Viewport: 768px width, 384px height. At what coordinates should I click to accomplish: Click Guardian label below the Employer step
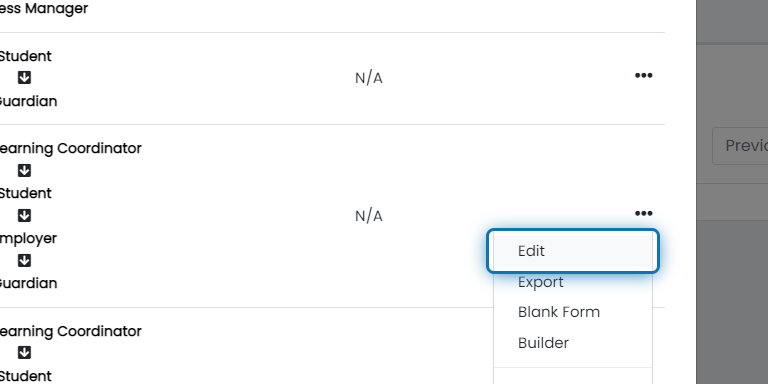28,284
